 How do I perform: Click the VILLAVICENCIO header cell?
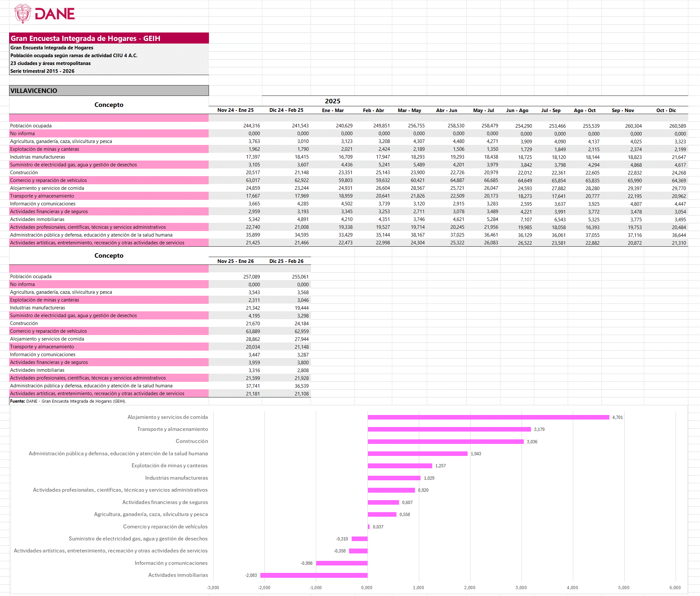[x=109, y=91]
